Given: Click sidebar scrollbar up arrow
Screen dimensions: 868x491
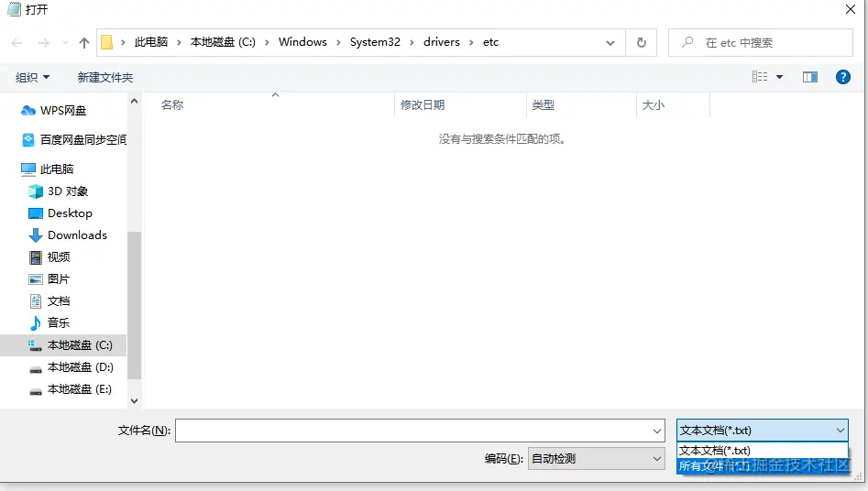Looking at the screenshot, I should 134,102.
